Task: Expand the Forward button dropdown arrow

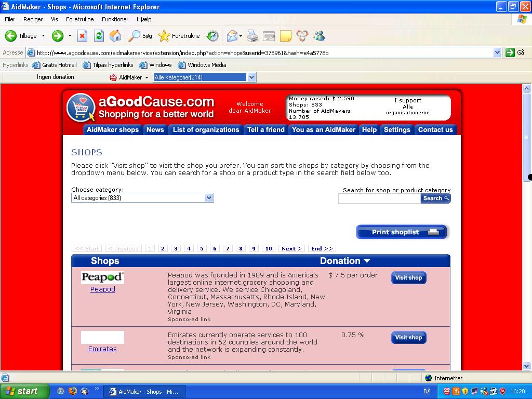Action: (70, 36)
